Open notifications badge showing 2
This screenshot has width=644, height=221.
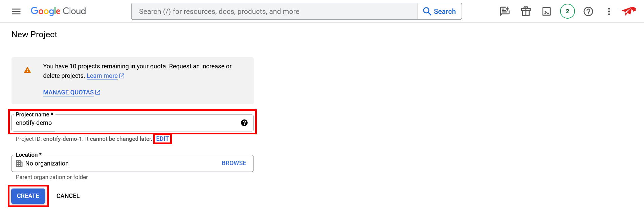click(x=568, y=12)
